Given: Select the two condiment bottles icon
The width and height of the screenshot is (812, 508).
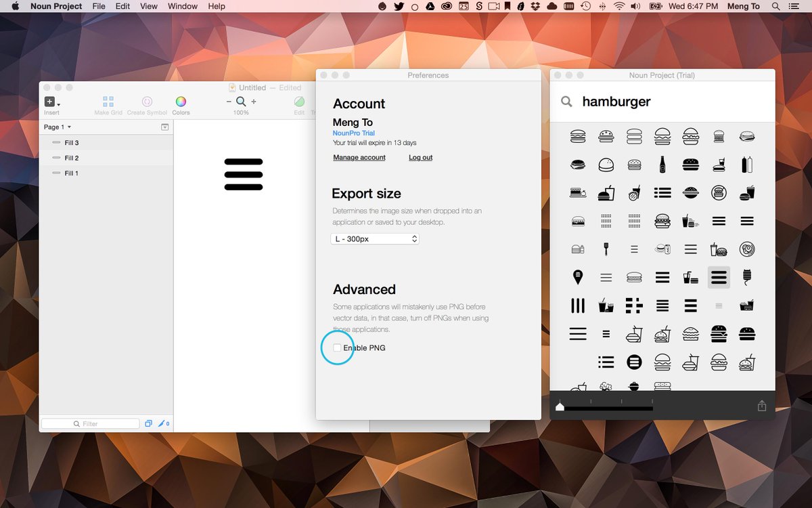Looking at the screenshot, I should [x=747, y=164].
